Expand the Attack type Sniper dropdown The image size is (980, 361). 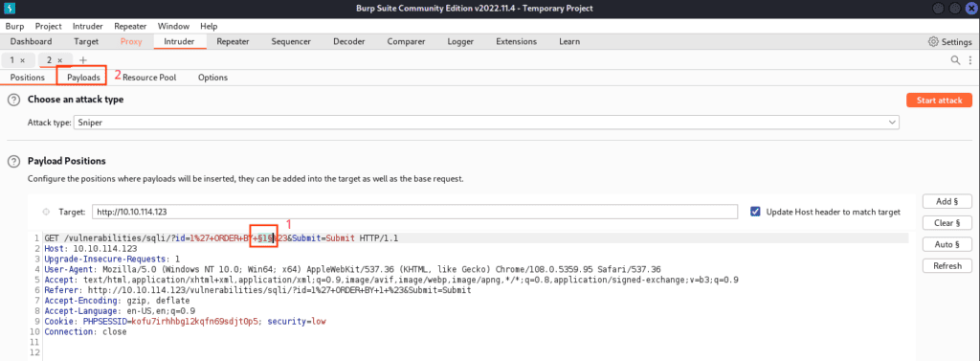point(487,123)
